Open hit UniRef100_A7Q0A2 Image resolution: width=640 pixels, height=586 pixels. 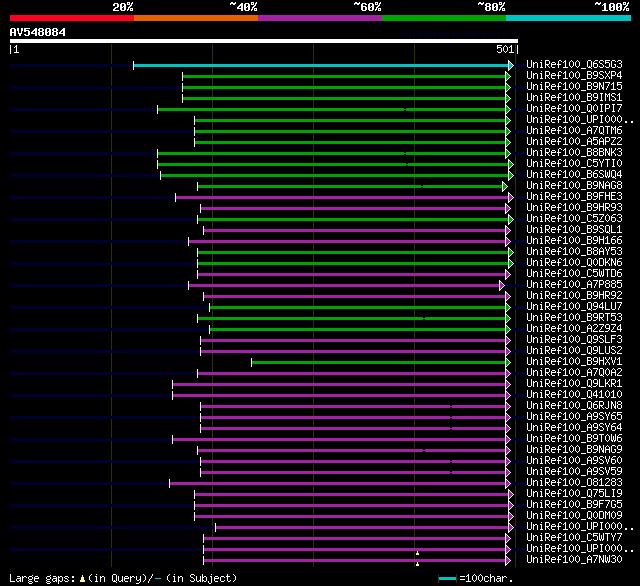(574, 373)
